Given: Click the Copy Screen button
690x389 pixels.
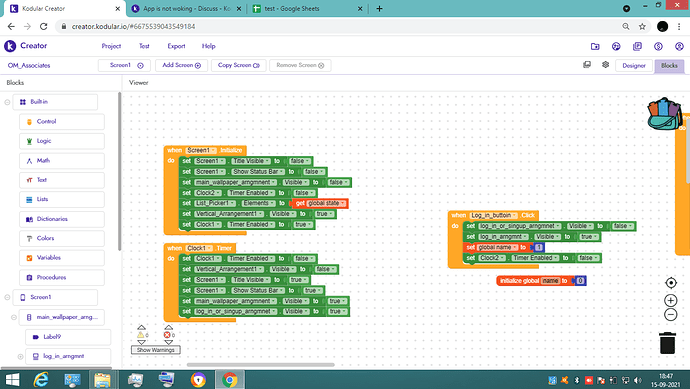Looking at the screenshot, I should click(x=239, y=66).
